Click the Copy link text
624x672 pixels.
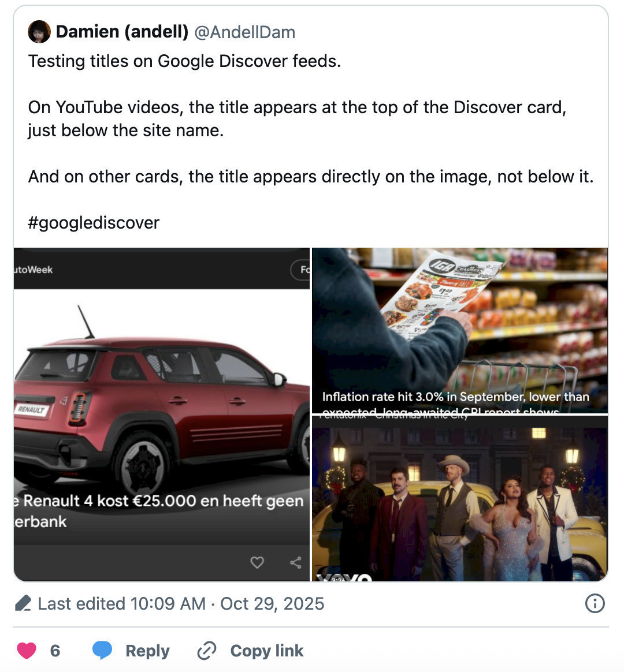266,651
